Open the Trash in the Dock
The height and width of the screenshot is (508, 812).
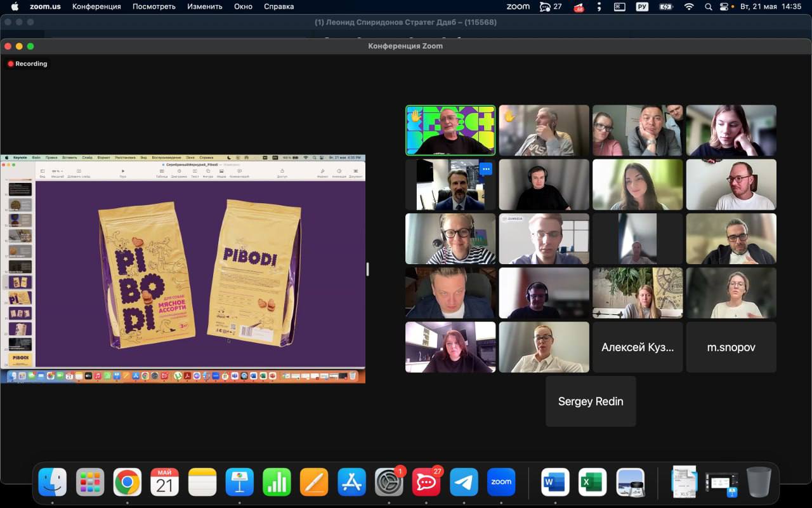pyautogui.click(x=759, y=483)
